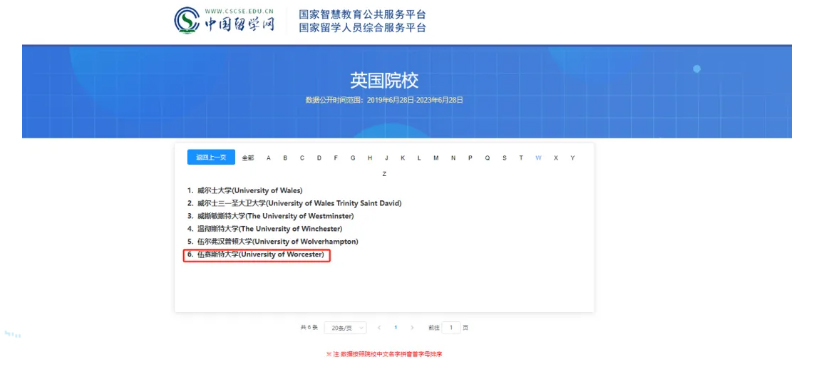Click the CSCSE website logo
Viewport: 814px width, 376px height.
click(x=224, y=20)
